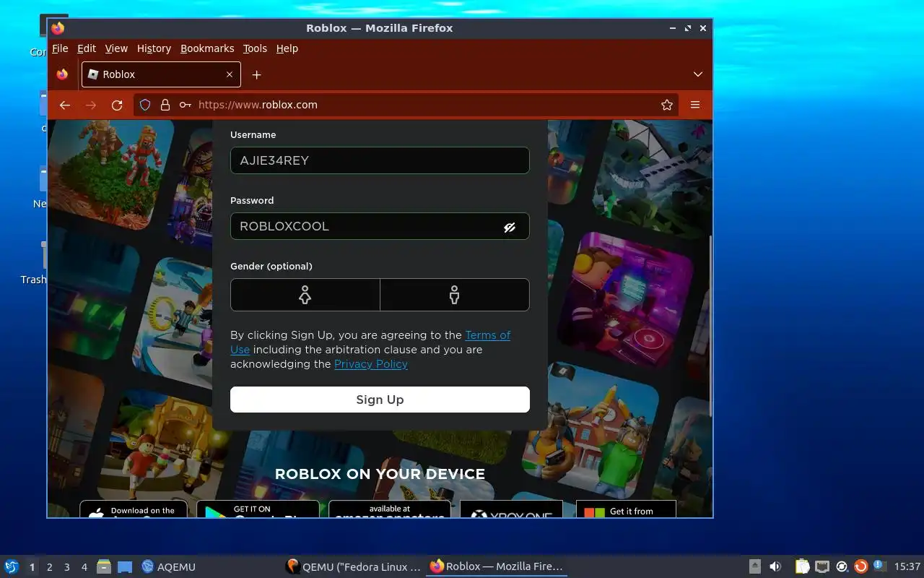
Task: Click the show desktop icon in taskbar
Action: 125,567
